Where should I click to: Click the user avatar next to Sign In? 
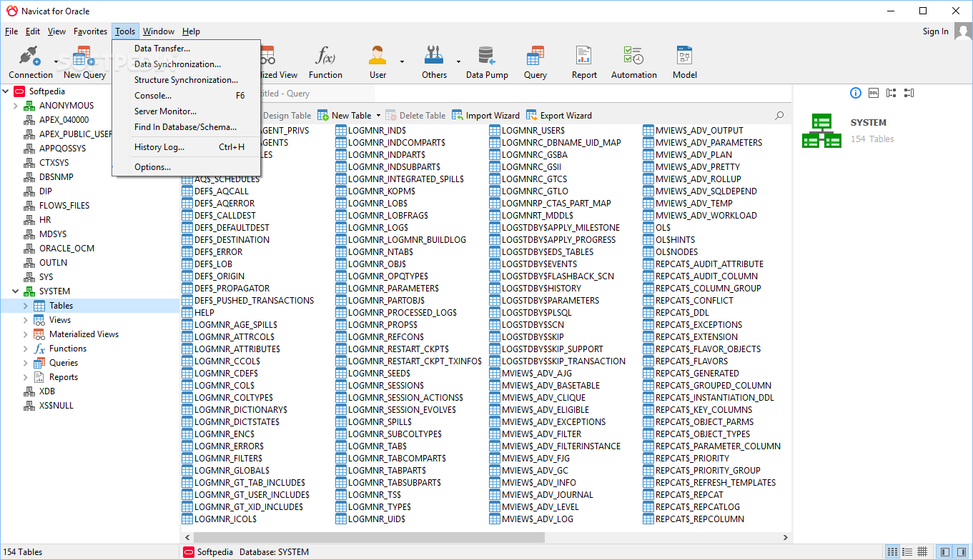963,31
